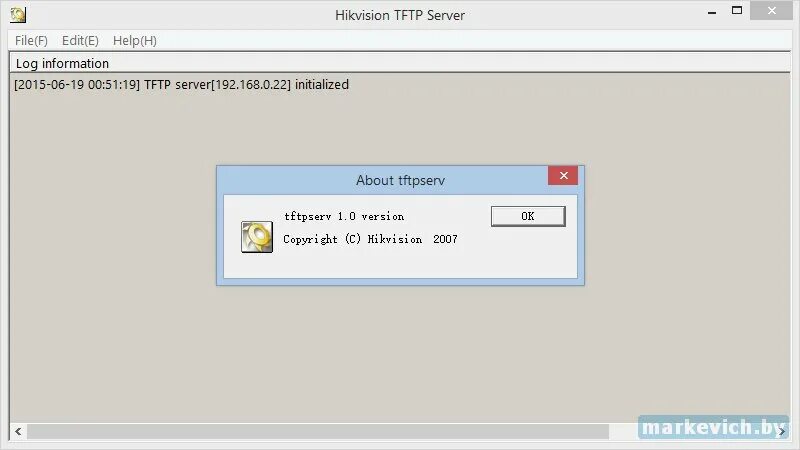
Task: Click the horizontal scrollbar right arrow
Action: [x=782, y=432]
